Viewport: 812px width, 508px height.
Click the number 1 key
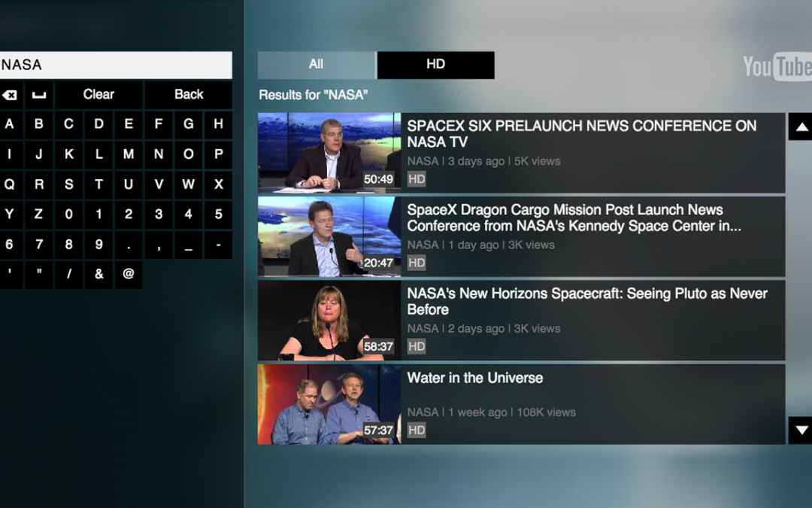click(x=99, y=214)
